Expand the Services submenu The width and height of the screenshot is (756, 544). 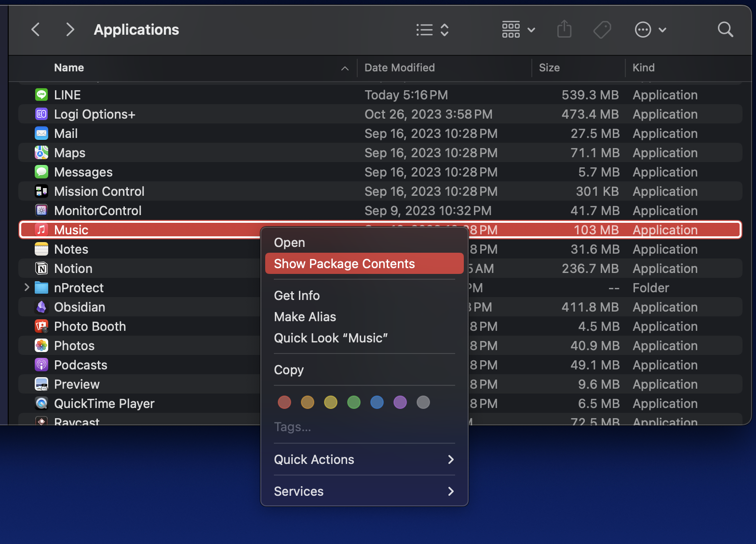pyautogui.click(x=364, y=491)
